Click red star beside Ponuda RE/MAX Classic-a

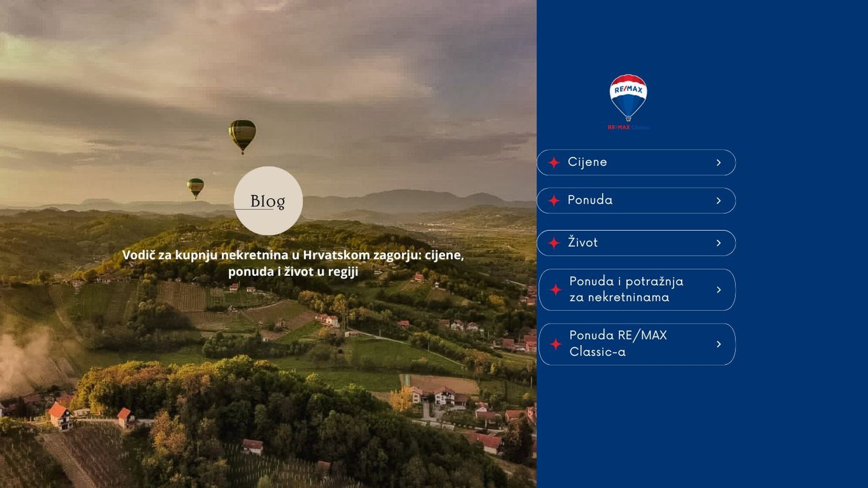[x=556, y=344]
